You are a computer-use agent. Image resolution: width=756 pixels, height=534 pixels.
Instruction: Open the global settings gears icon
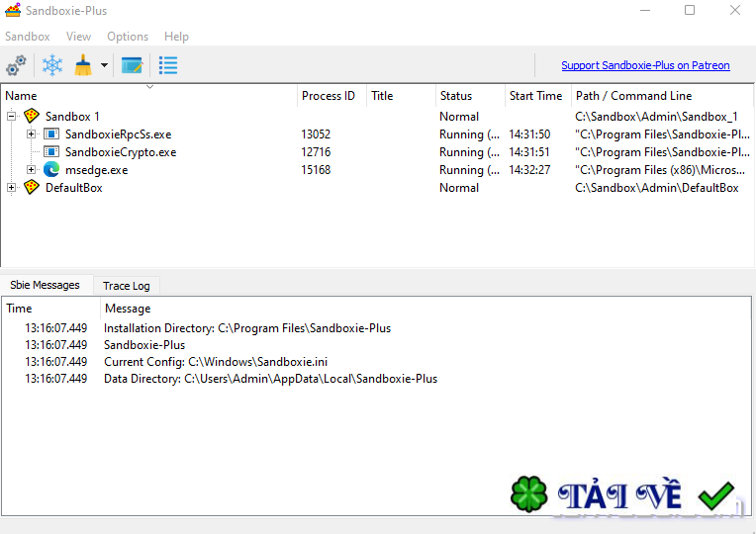(16, 65)
